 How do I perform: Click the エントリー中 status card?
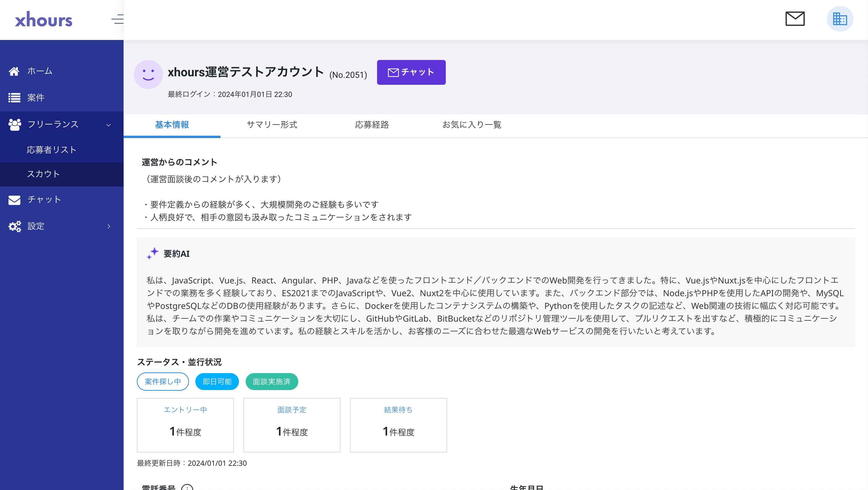(185, 425)
